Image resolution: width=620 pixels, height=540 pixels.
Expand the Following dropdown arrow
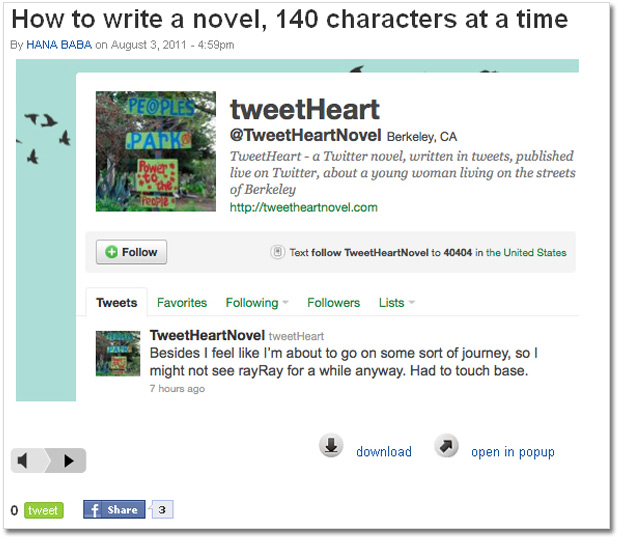285,303
